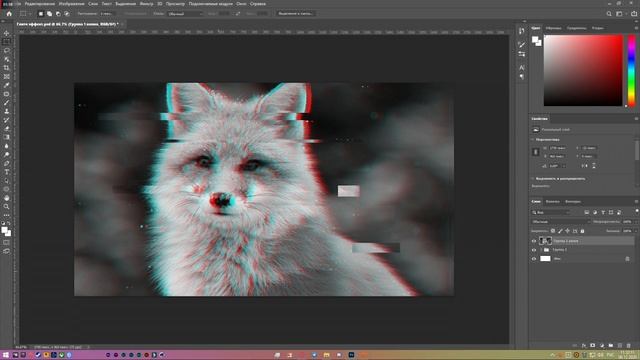Click the document tab 'Глитч эффект.psd'
This screenshot has height=360, width=640.
[67, 24]
